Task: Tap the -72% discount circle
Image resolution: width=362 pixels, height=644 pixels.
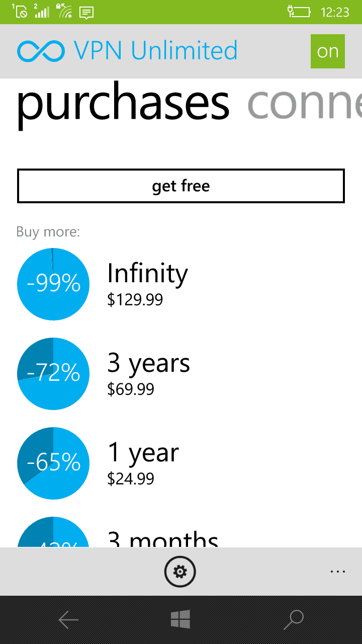Action: tap(53, 373)
